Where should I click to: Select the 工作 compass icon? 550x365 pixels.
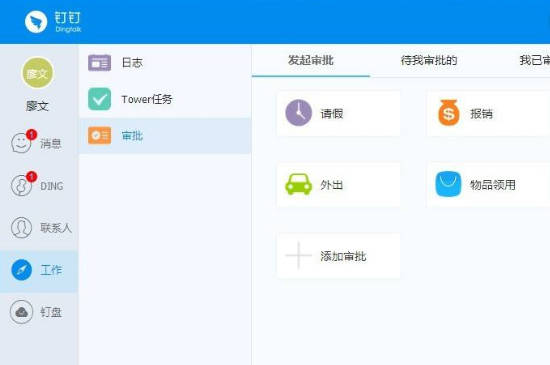tap(21, 270)
